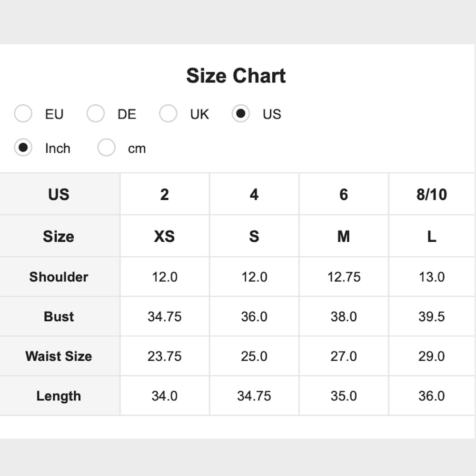
Task: Switch measurements to Inch
Action: 23,148
